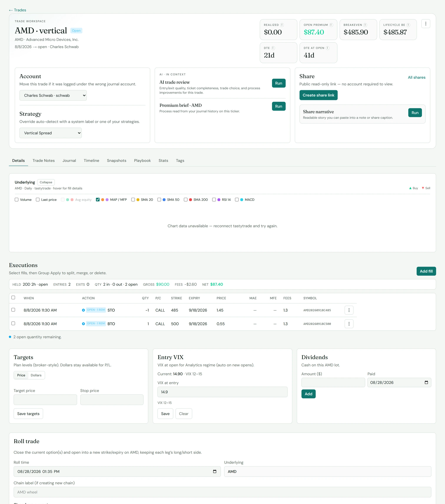
Task: Click the Roll trade Underlying AMD field
Action: tap(327, 471)
